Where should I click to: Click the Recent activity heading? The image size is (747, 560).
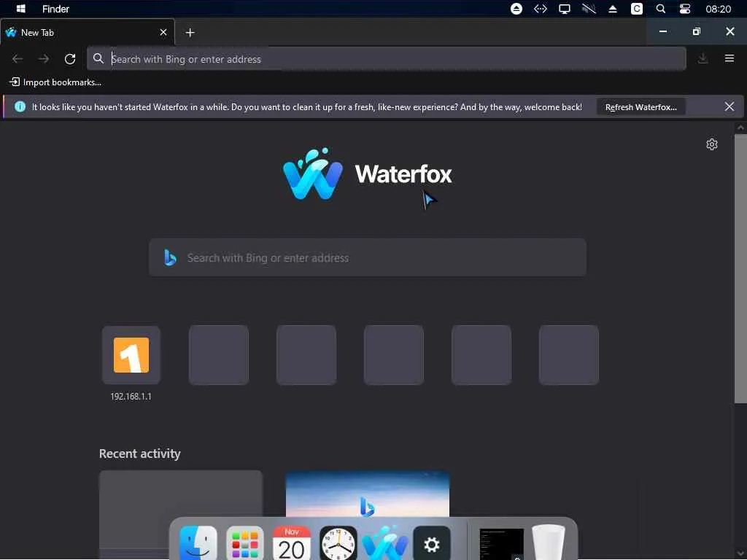click(139, 454)
